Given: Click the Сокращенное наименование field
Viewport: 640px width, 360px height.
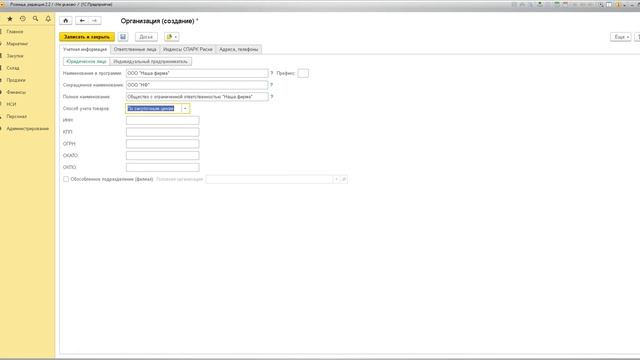Looking at the screenshot, I should 197,85.
